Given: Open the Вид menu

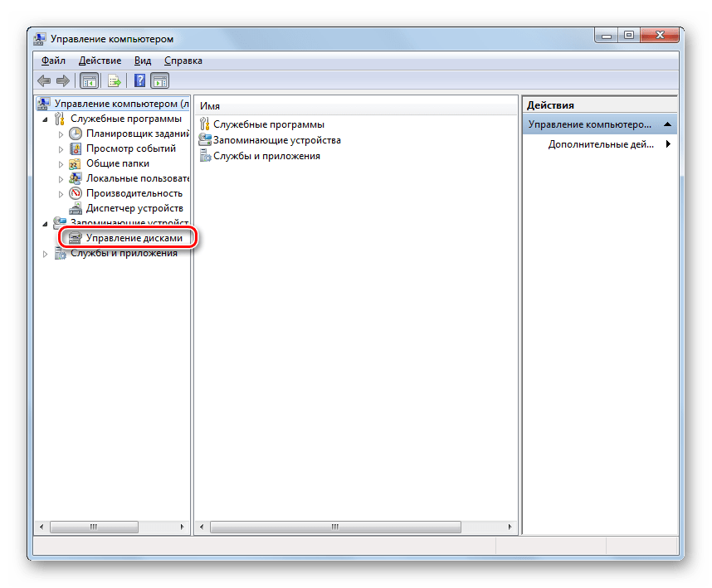Looking at the screenshot, I should (143, 61).
